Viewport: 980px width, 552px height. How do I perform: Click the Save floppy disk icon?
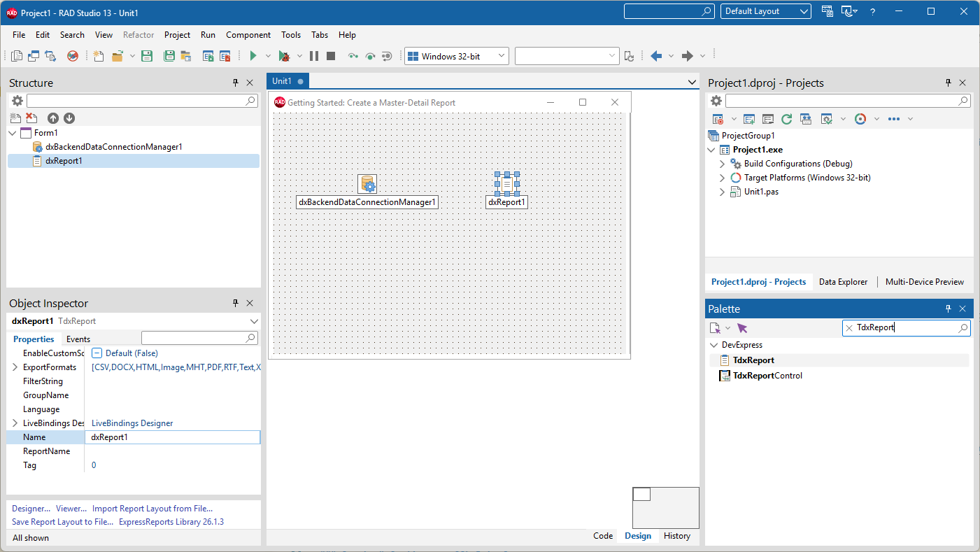[x=147, y=56]
